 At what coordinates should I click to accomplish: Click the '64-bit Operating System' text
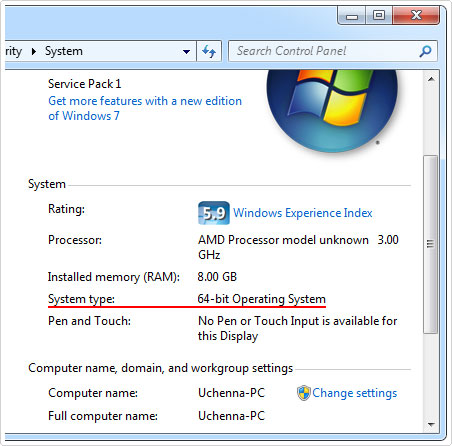(261, 299)
